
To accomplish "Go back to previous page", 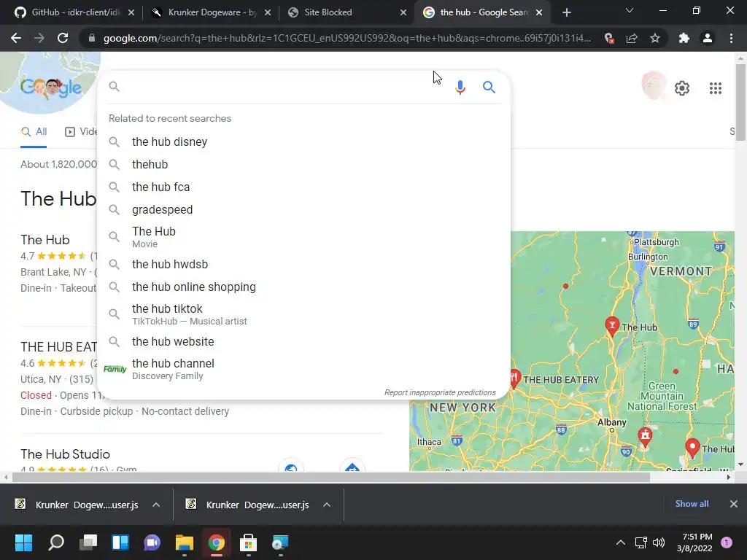I will click(16, 38).
